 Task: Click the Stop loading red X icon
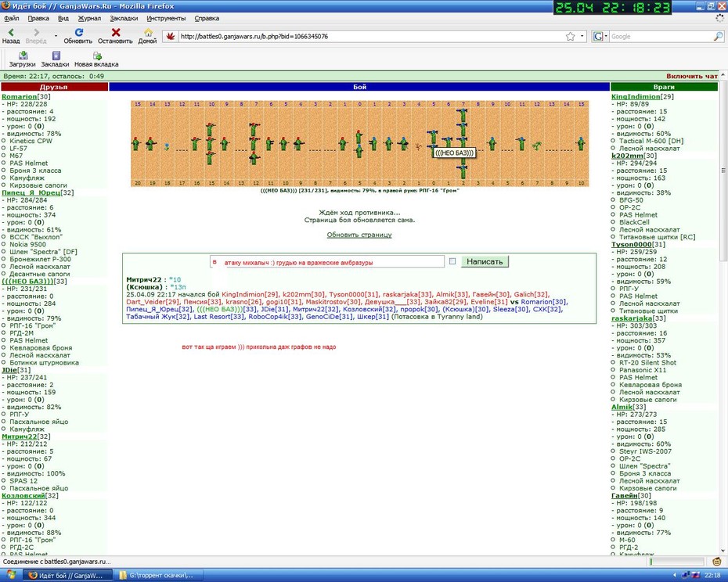coord(116,33)
